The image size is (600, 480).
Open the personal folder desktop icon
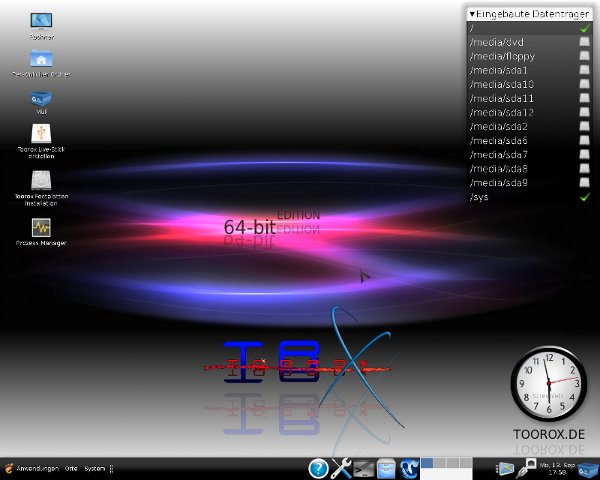(x=42, y=59)
